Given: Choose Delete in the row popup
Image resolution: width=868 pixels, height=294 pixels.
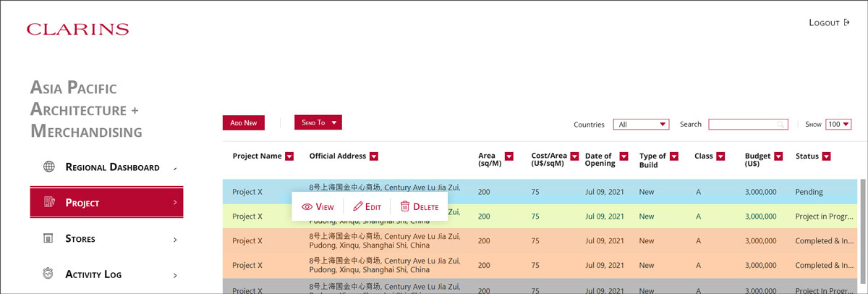Looking at the screenshot, I should pos(420,207).
